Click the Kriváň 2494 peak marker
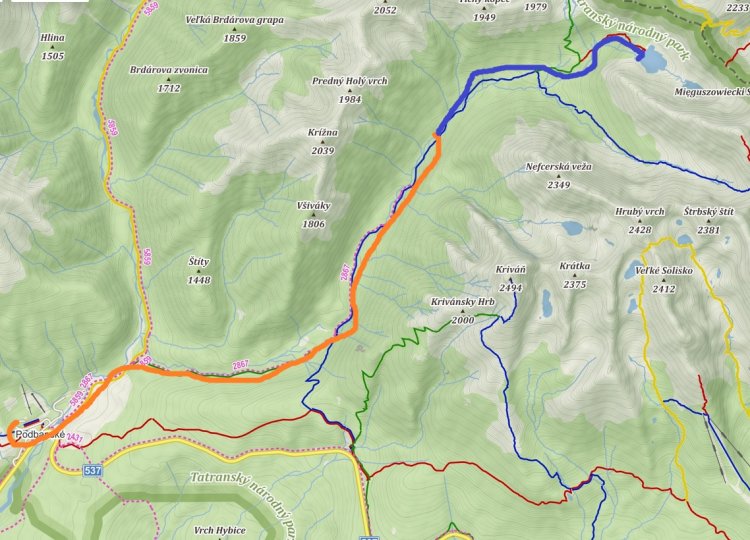 point(510,279)
